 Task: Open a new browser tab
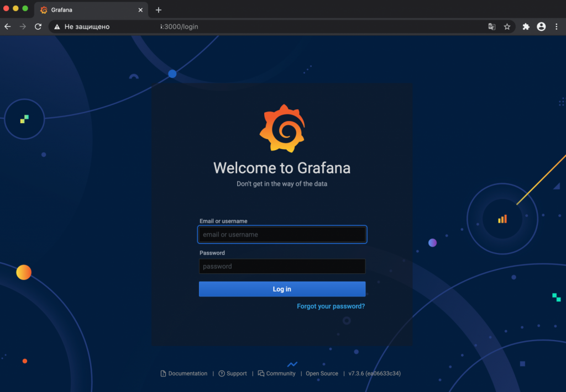pyautogui.click(x=159, y=10)
